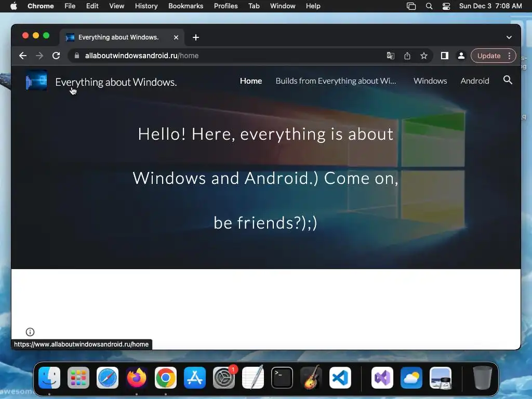Open the Edit menu
The height and width of the screenshot is (399, 532).
click(x=92, y=6)
